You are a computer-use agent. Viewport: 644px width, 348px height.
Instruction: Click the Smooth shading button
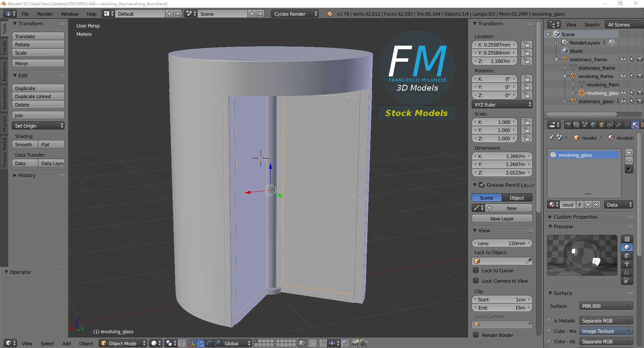[x=25, y=144]
